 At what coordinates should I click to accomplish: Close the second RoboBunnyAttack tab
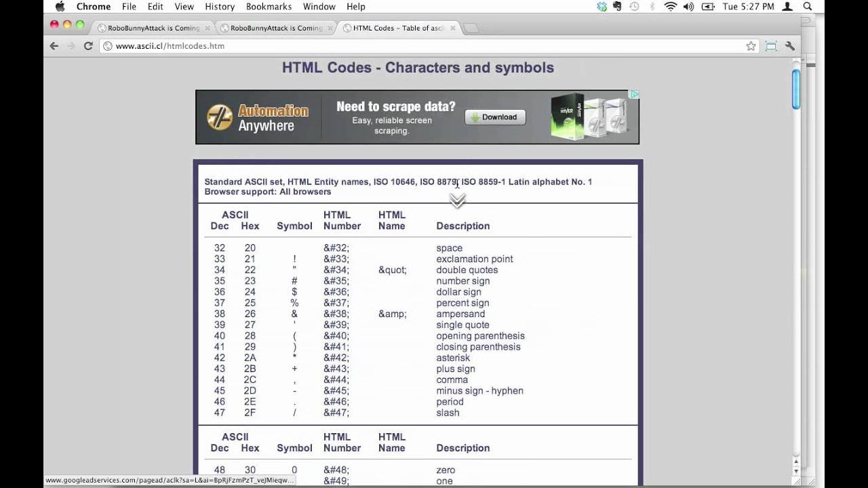[330, 28]
